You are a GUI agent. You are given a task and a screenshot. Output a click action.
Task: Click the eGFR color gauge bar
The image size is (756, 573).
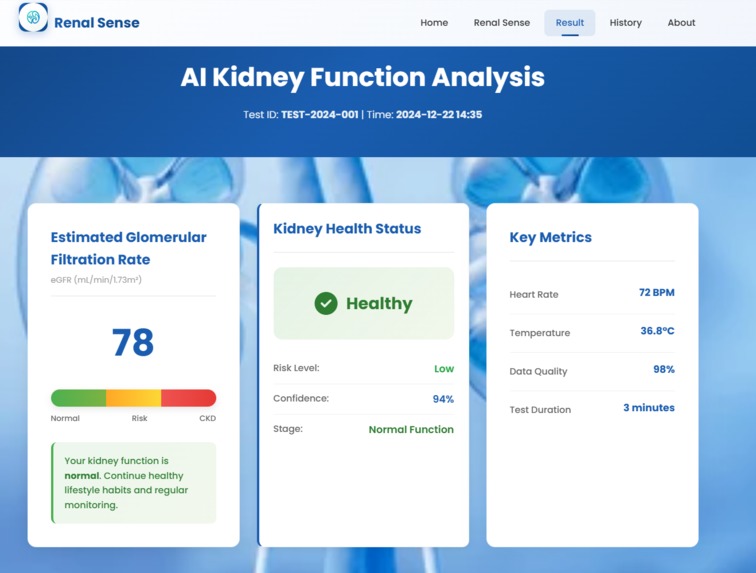point(134,398)
